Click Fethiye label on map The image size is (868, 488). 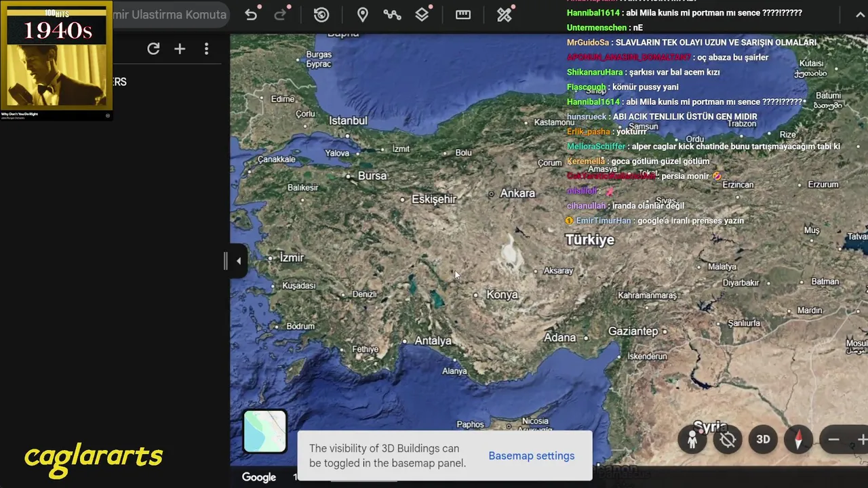pyautogui.click(x=365, y=349)
